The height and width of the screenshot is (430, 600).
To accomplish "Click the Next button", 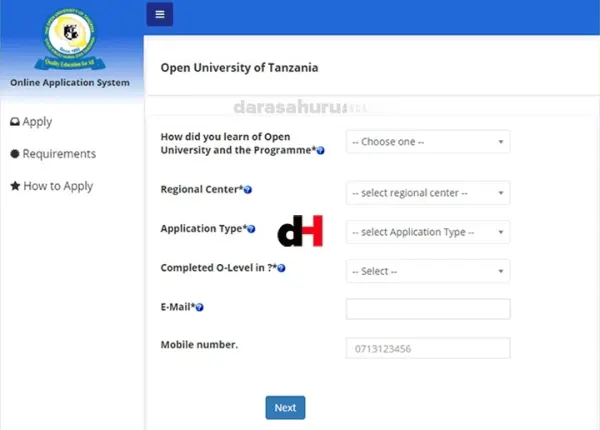I will click(x=285, y=408).
